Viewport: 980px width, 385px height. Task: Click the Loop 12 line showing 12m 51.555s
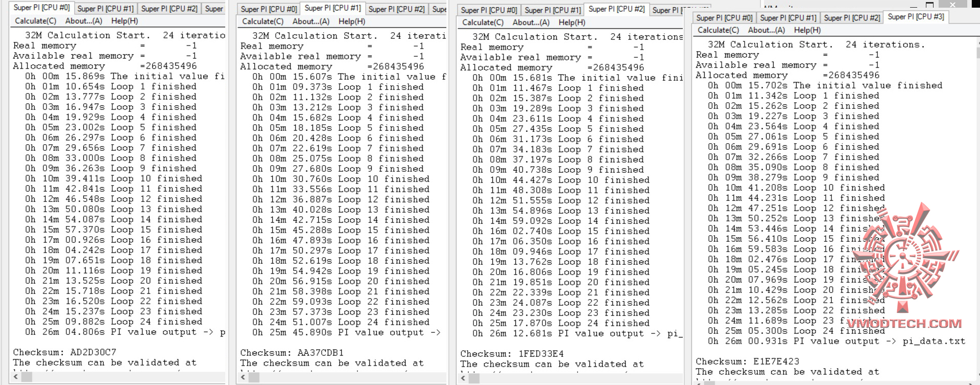[561, 200]
